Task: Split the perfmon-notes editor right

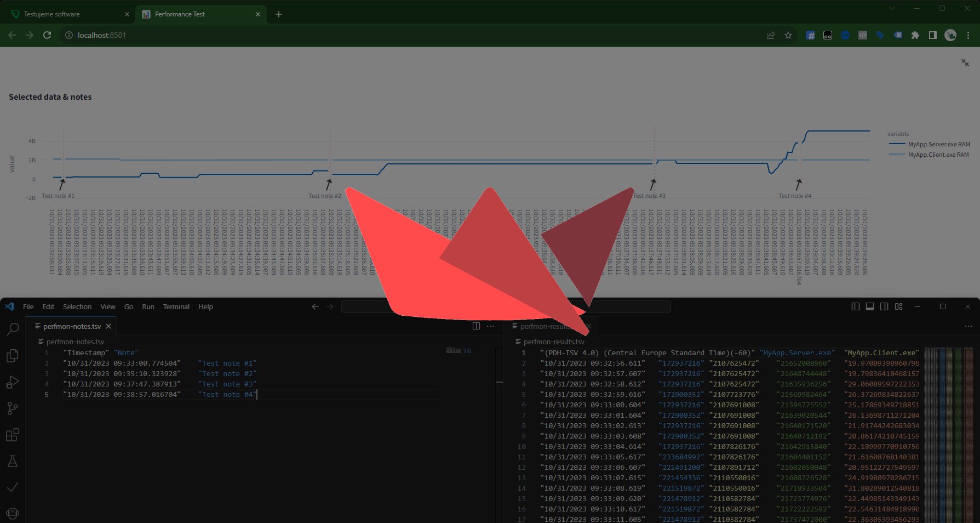Action: [476, 326]
